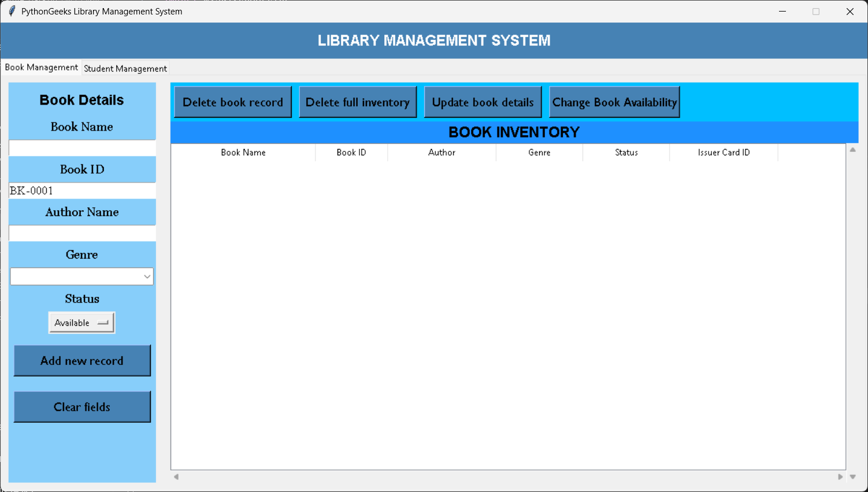Open the Genre combo box
The height and width of the screenshot is (492, 868).
point(82,277)
